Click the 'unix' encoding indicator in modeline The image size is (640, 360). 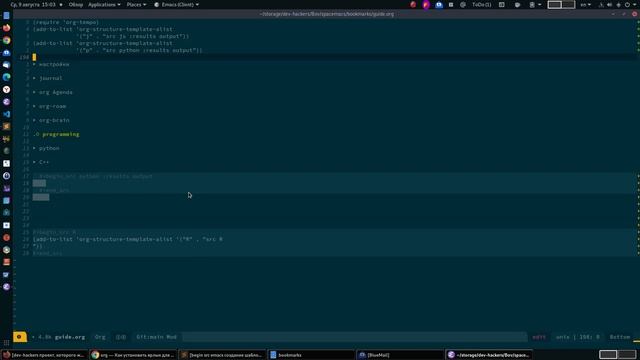click(563, 337)
